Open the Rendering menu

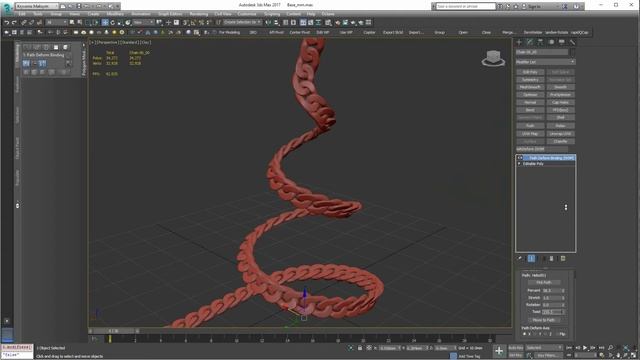click(x=199, y=14)
